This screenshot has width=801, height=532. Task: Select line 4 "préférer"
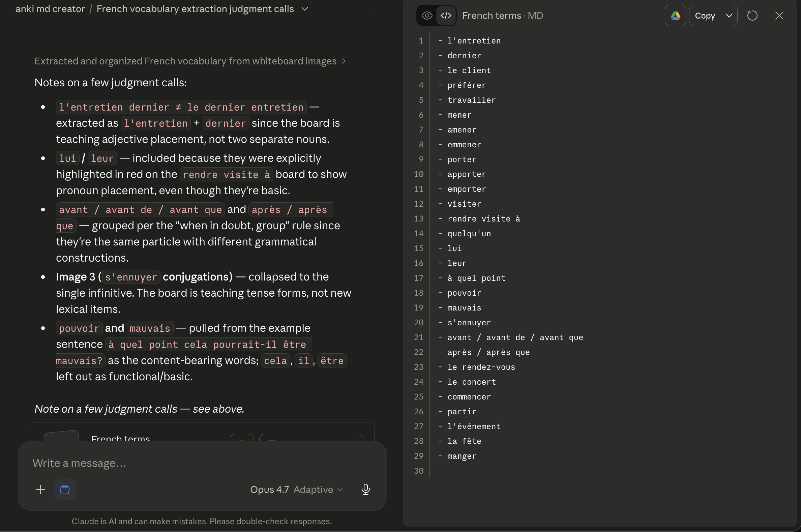pos(467,85)
